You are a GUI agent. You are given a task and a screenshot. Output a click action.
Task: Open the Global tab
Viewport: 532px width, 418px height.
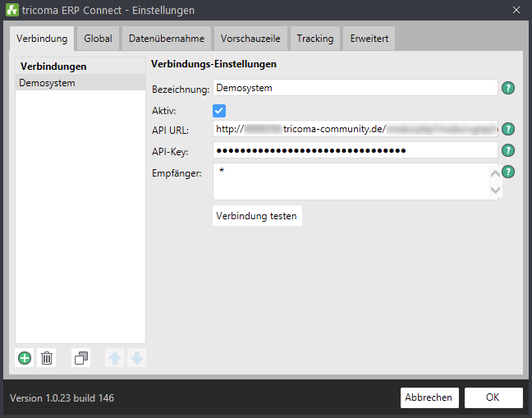98,39
